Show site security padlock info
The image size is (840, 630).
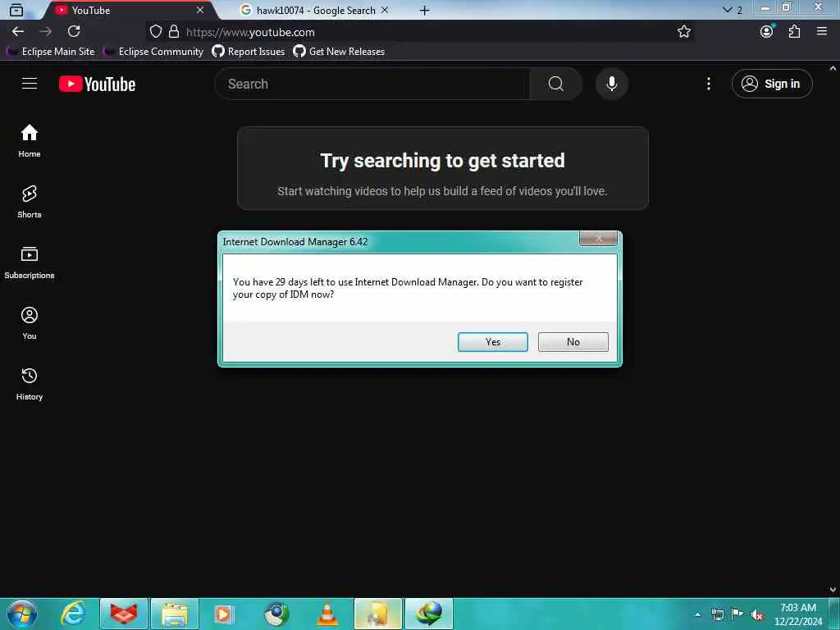(x=174, y=32)
